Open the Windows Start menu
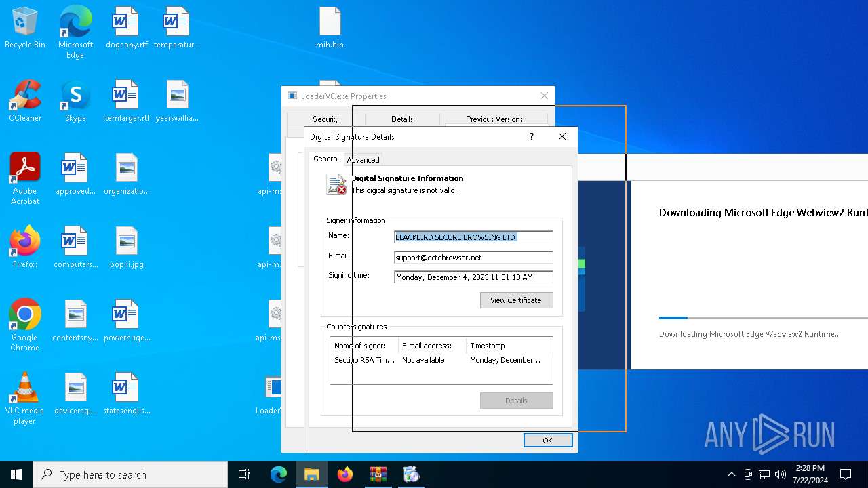 pos(16,474)
